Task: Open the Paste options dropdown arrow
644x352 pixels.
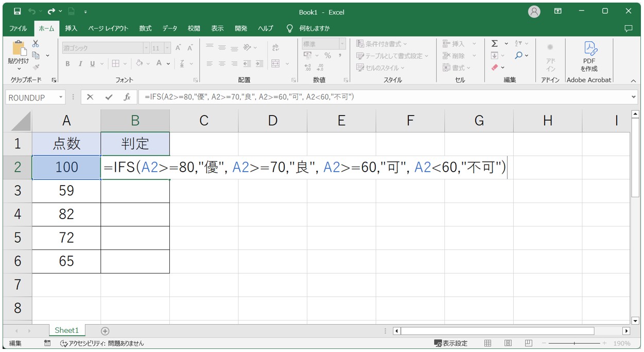Action: tap(19, 68)
